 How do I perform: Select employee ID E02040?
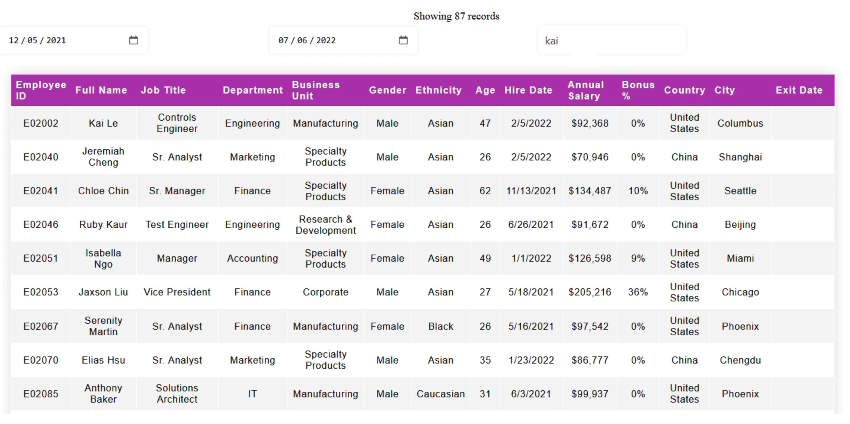pyautogui.click(x=41, y=157)
